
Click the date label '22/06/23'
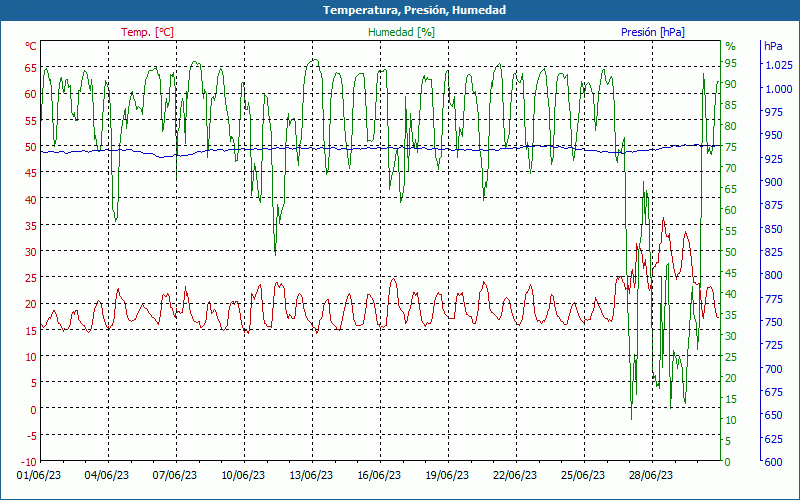coord(515,475)
